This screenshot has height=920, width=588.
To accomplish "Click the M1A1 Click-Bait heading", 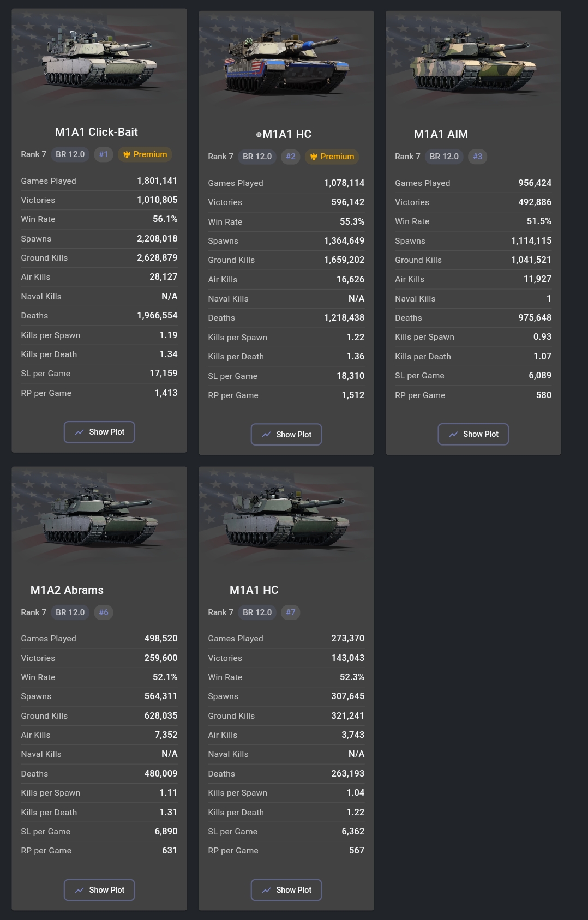I will [x=97, y=132].
